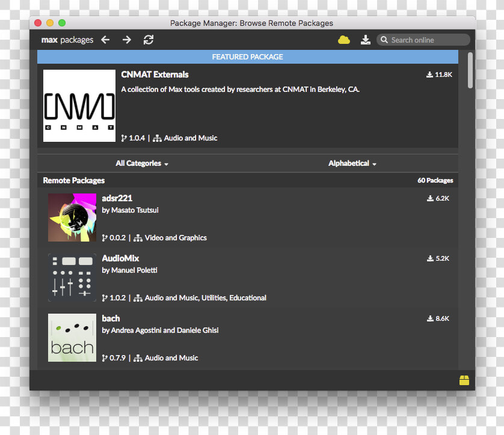Go forward with the right arrow

click(x=127, y=40)
